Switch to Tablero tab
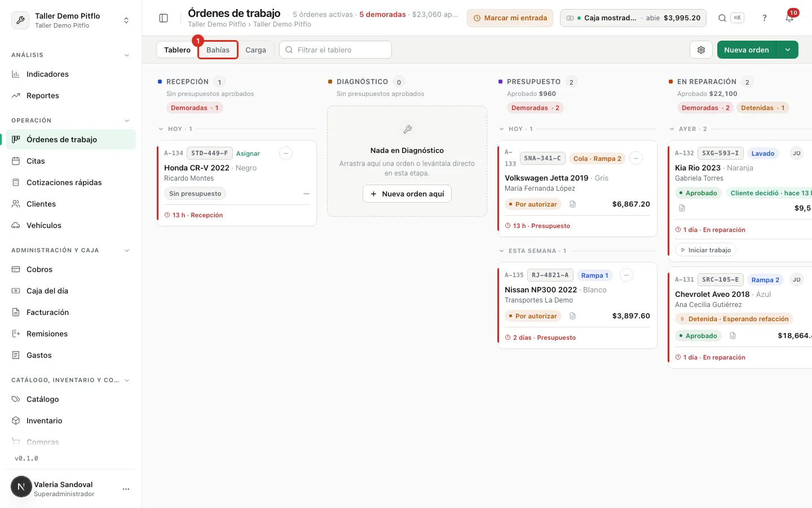Viewport: 812px width, 508px height. pos(178,50)
